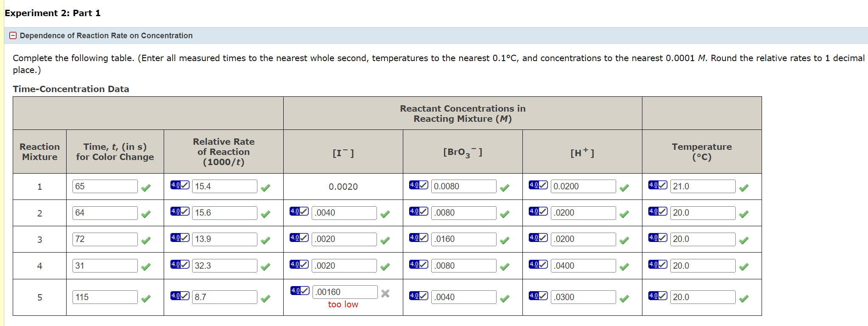Screen dimensions: 868x326
Task: Select the mixture 3 temperature field
Action: (703, 239)
